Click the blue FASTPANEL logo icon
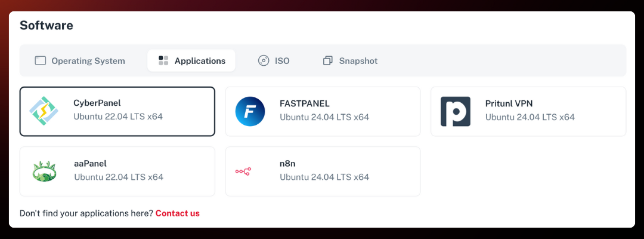This screenshot has width=644, height=239. 250,111
